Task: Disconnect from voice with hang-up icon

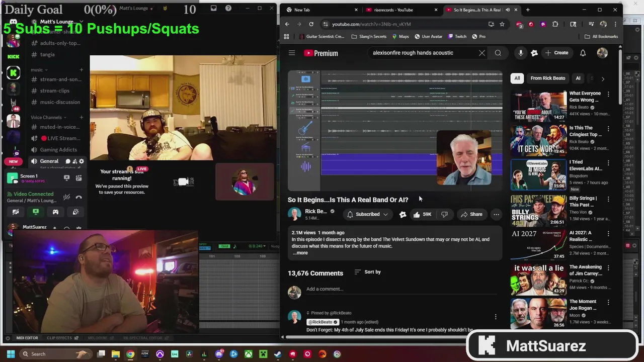Action: click(78, 197)
